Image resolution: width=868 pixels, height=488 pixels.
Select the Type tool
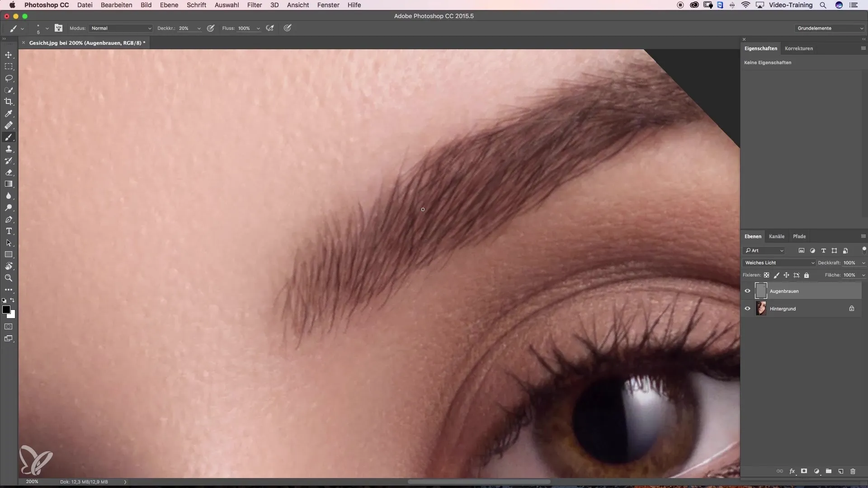click(x=9, y=231)
